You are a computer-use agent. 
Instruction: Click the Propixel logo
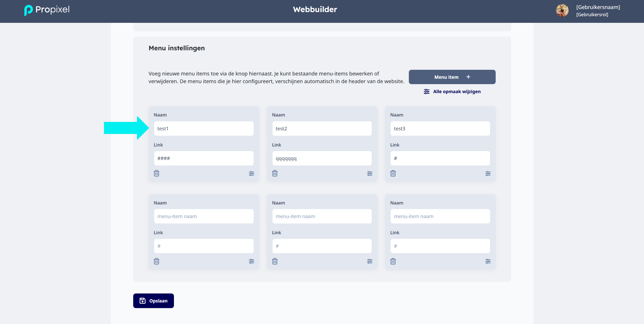tap(47, 10)
